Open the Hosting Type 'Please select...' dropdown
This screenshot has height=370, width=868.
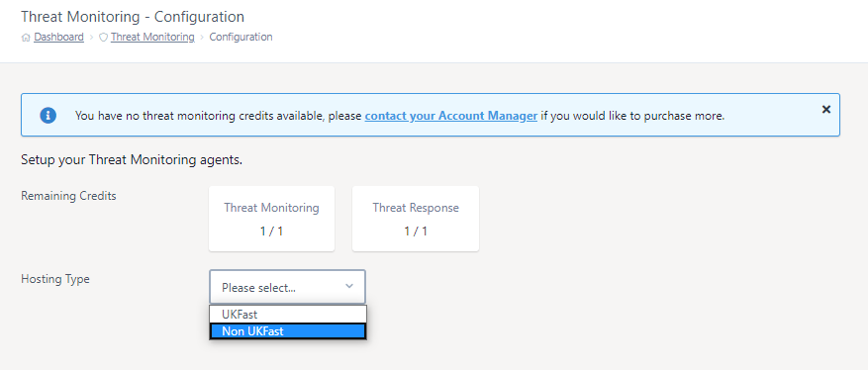coord(287,287)
